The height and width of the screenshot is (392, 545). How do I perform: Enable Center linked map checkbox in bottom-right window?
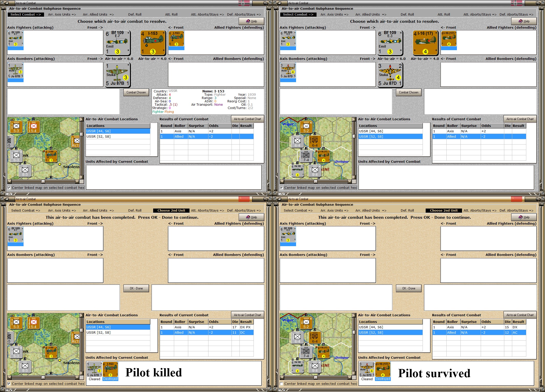(x=281, y=384)
